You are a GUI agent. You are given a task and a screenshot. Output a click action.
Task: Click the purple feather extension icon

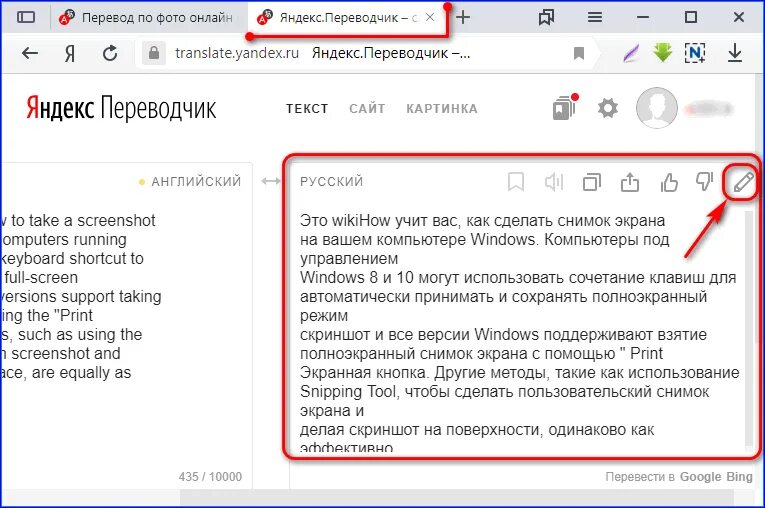pos(631,53)
